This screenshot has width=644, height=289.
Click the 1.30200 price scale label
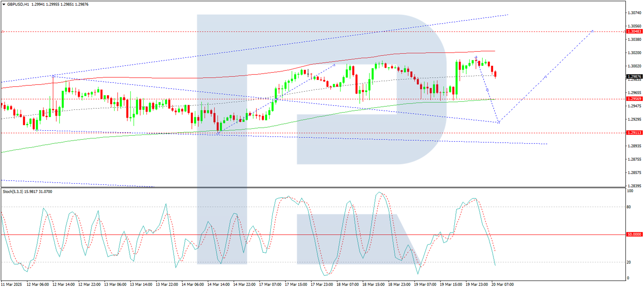point(634,53)
